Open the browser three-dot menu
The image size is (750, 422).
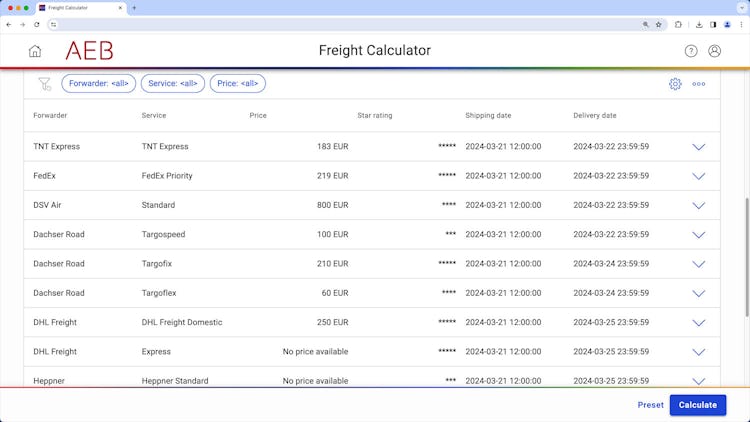pos(741,24)
